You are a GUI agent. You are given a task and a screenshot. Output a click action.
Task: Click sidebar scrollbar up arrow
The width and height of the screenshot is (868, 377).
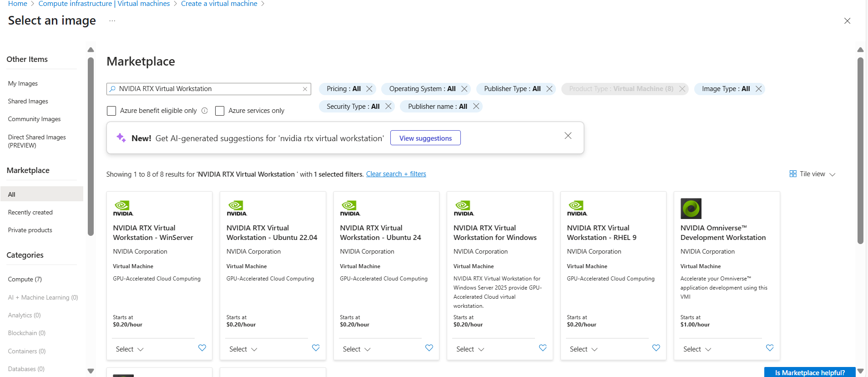[91, 50]
